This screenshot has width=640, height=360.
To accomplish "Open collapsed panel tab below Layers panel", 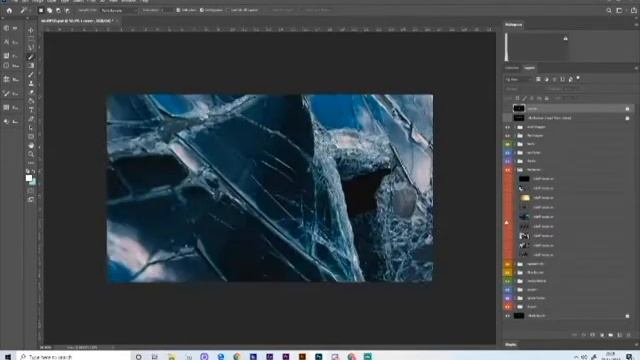I will [x=511, y=344].
